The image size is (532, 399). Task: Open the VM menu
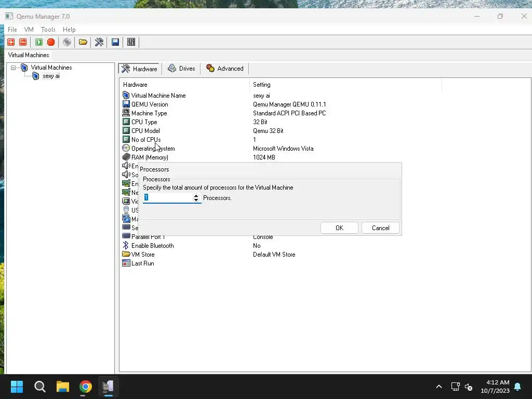click(29, 30)
